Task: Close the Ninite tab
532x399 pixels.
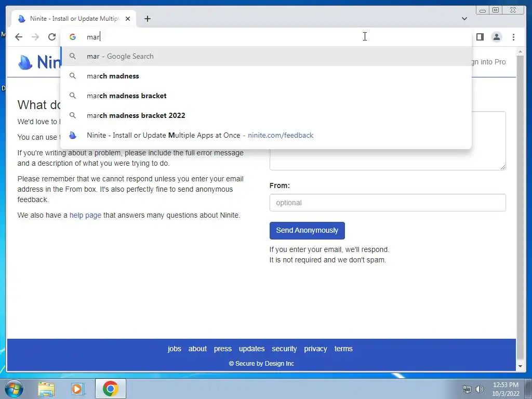Action: pos(128,19)
